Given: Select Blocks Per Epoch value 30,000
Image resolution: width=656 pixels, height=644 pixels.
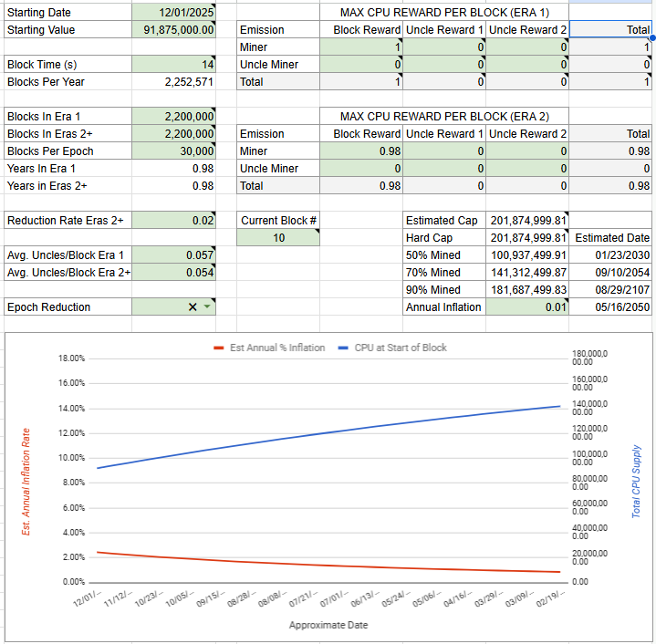Looking at the screenshot, I should point(173,151).
